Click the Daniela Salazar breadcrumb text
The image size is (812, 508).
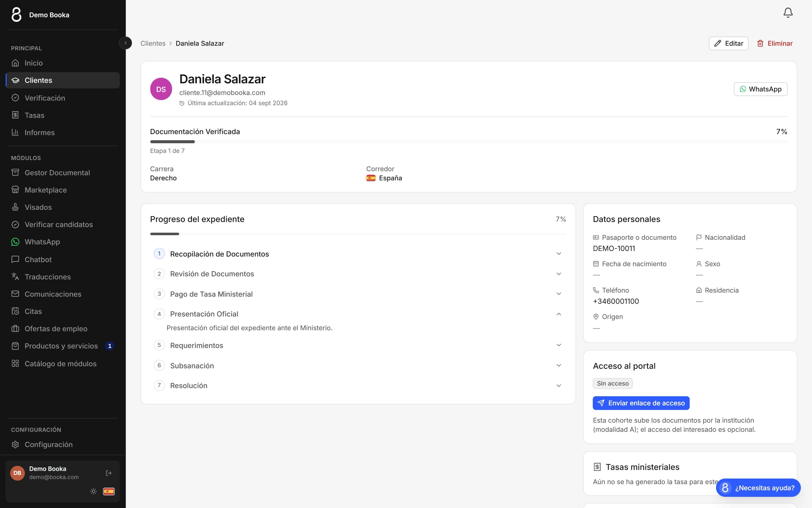click(x=200, y=43)
